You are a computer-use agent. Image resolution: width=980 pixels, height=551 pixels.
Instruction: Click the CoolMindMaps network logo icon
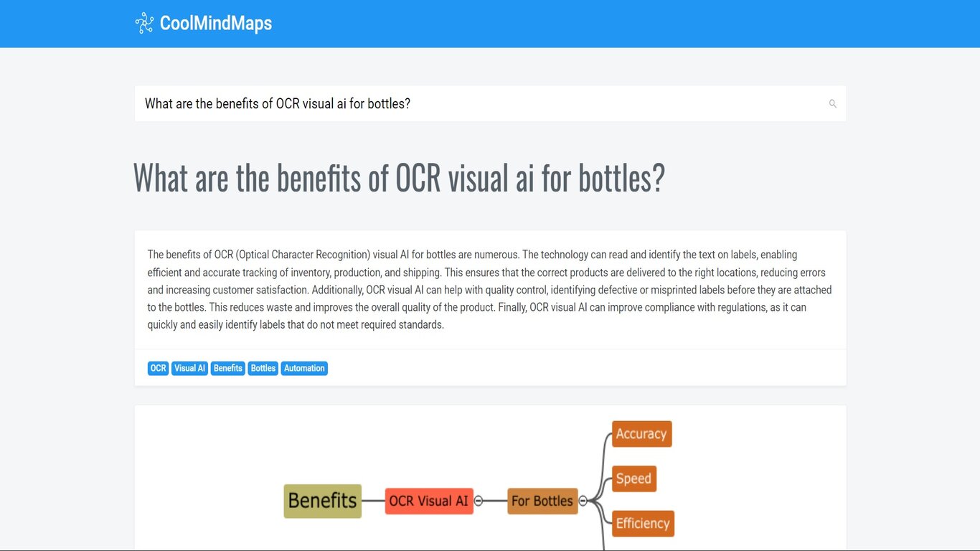click(x=144, y=23)
